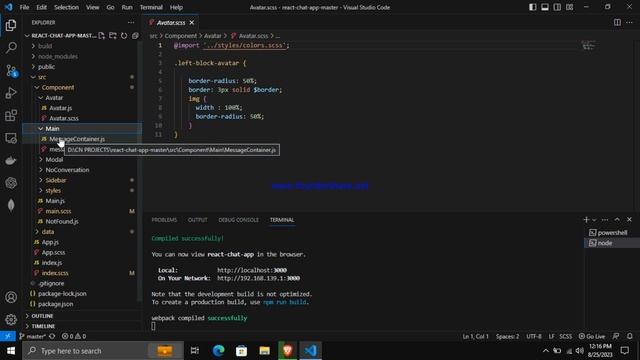This screenshot has width=640, height=360.
Task: Collapse all folders in Explorer
Action: coord(135,36)
